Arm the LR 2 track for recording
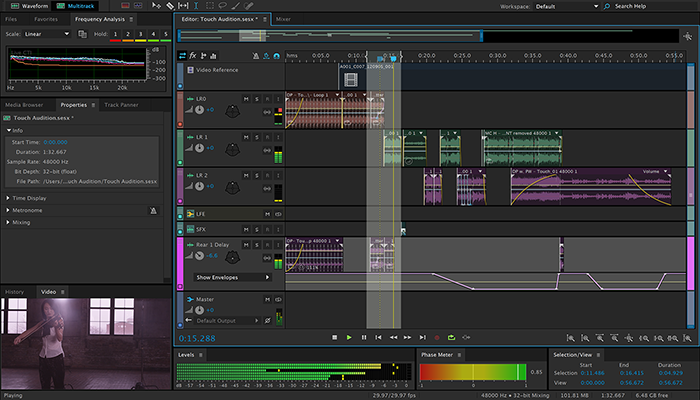 coord(267,173)
